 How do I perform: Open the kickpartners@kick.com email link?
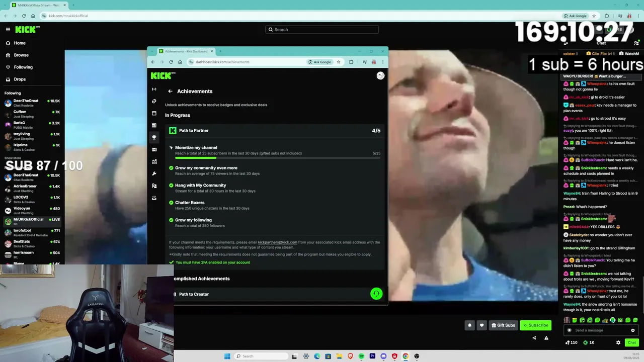coord(278,242)
